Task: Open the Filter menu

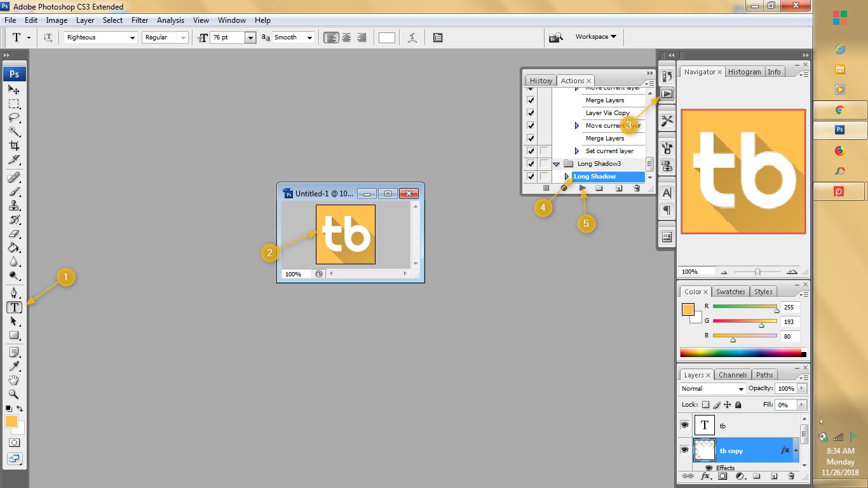Action: pyautogui.click(x=140, y=20)
